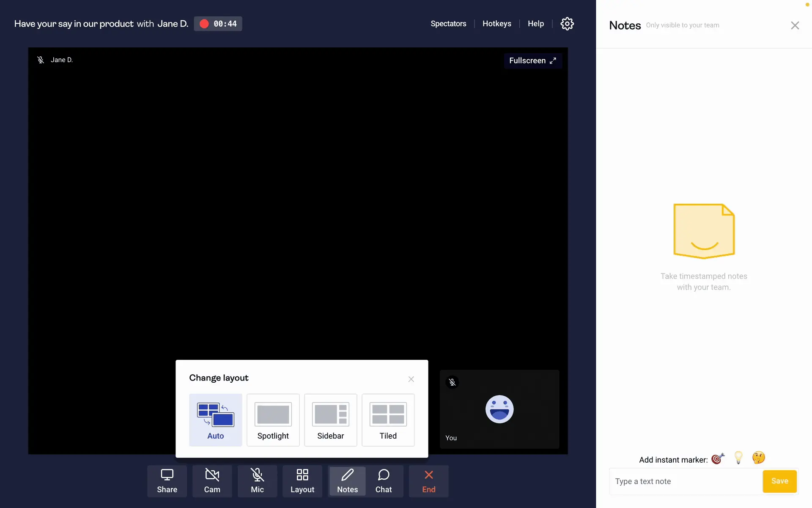
Task: Add the target instant marker
Action: pos(718,458)
